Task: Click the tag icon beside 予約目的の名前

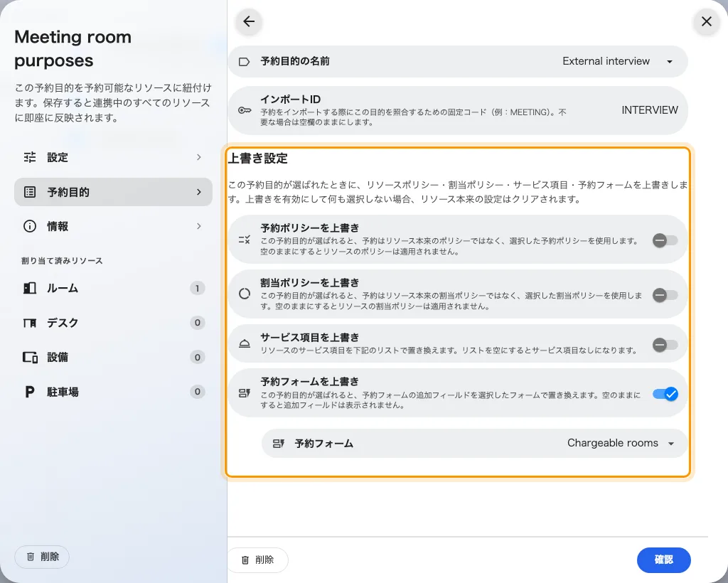Action: click(x=245, y=62)
